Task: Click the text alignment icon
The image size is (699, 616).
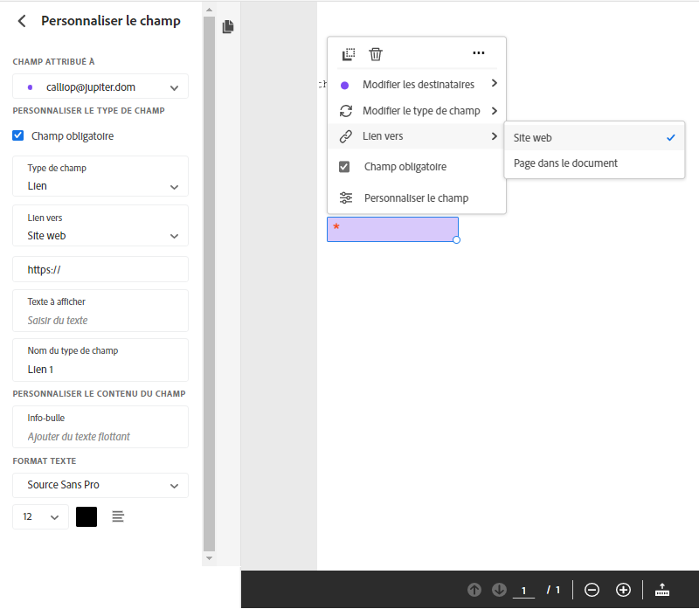Action: pos(118,517)
